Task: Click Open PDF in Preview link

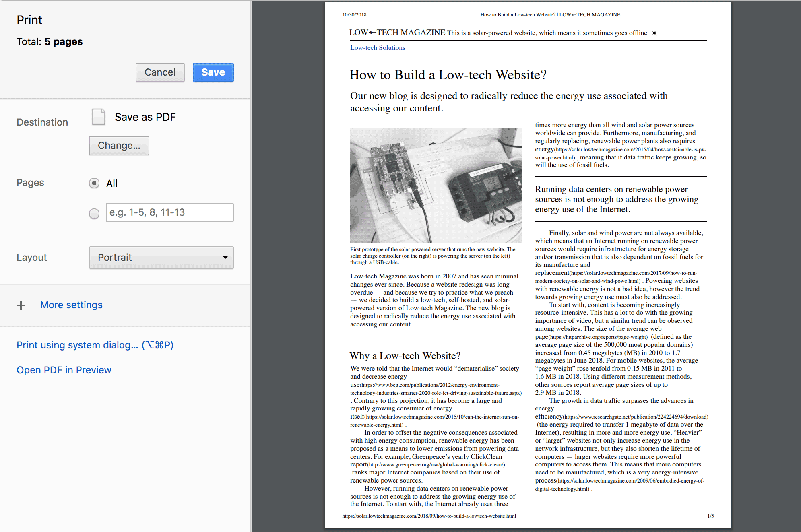Action: tap(64, 370)
